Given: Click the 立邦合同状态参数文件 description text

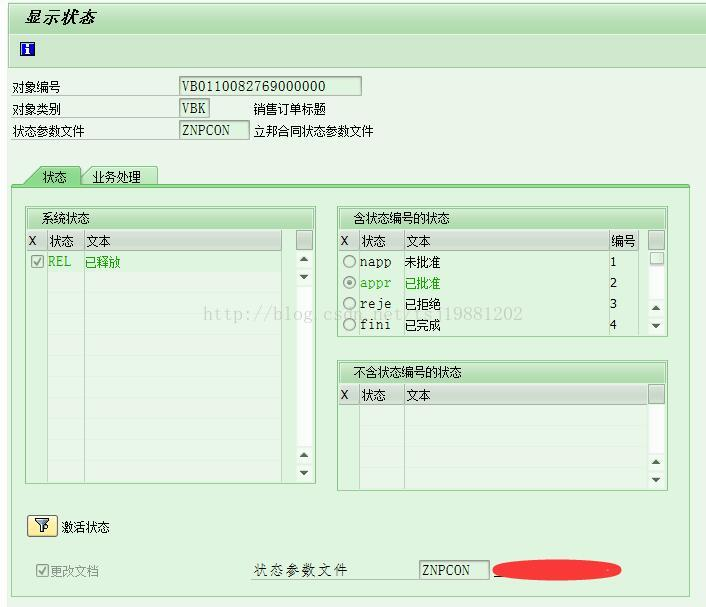Looking at the screenshot, I should click(313, 131).
